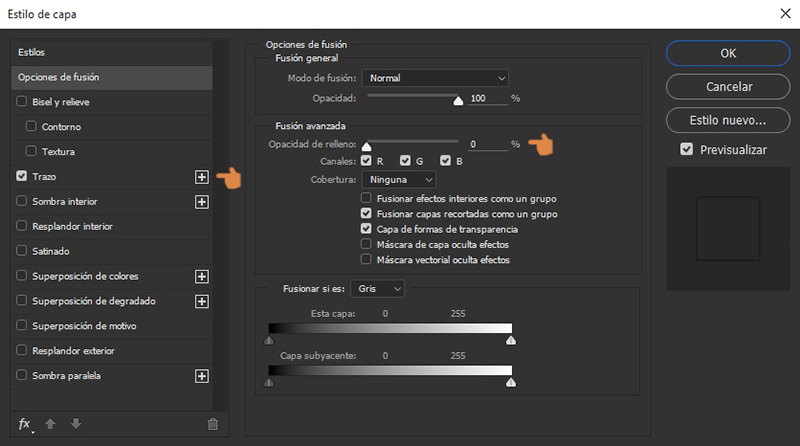Enable Superposición de colores checkbox

pyautogui.click(x=21, y=276)
